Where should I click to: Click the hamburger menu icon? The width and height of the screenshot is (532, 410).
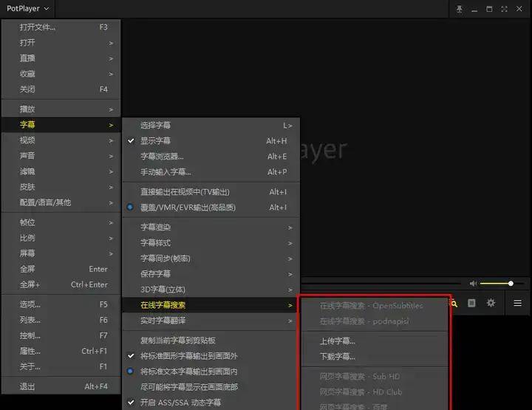[517, 303]
